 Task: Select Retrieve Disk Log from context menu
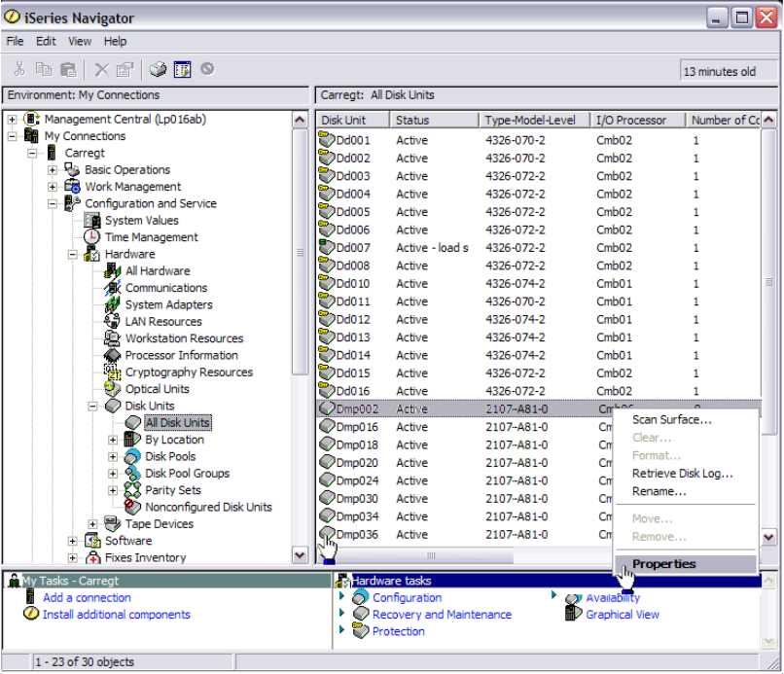(x=682, y=474)
